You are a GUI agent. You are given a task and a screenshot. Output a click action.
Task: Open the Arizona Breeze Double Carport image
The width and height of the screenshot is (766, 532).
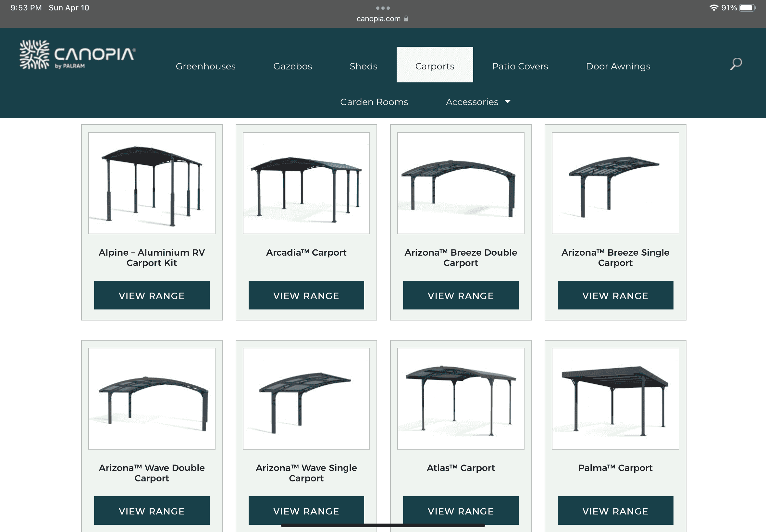(461, 183)
